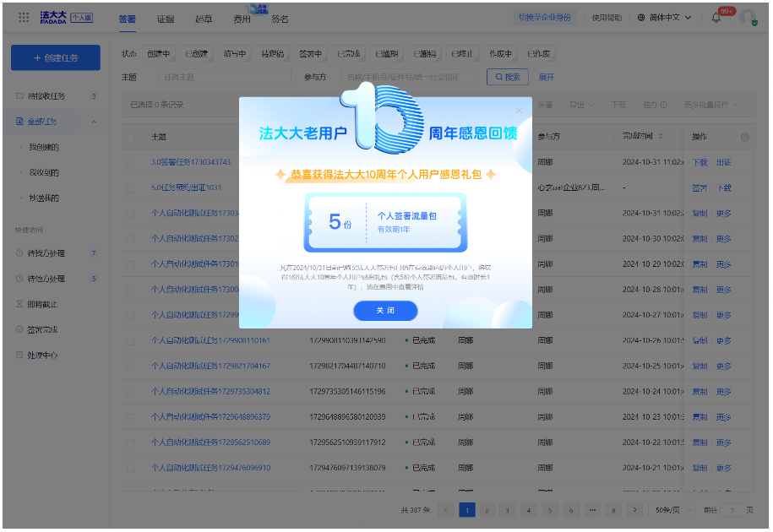Image resolution: width=773 pixels, height=532 pixels.
Task: Select checkbox for task 个人自动化测试任务1729735304812
Action: 131,392
